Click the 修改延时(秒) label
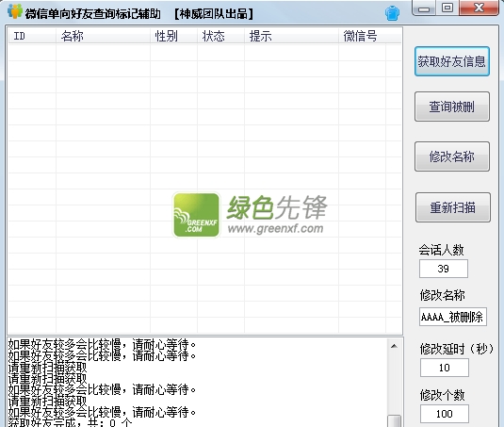This screenshot has height=427, width=504. (x=457, y=349)
